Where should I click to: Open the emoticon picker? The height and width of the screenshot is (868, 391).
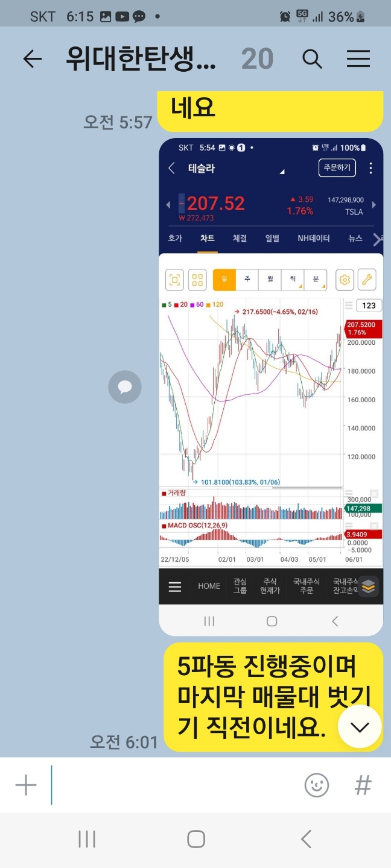(317, 785)
